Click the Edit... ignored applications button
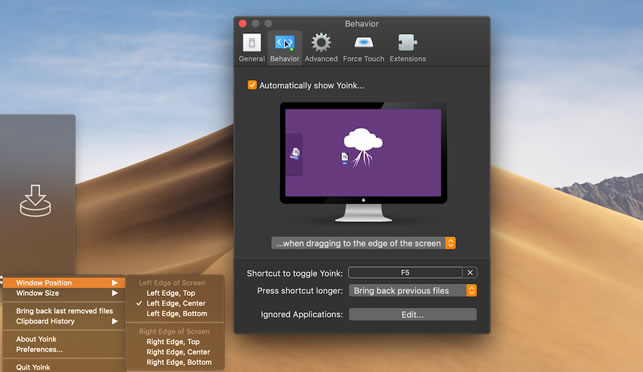 click(413, 315)
